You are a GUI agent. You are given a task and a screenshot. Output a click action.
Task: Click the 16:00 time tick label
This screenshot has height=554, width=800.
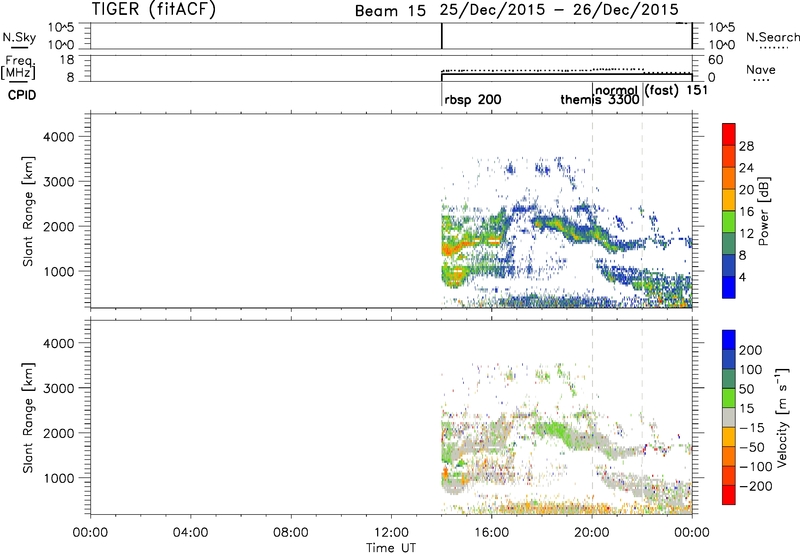491,533
